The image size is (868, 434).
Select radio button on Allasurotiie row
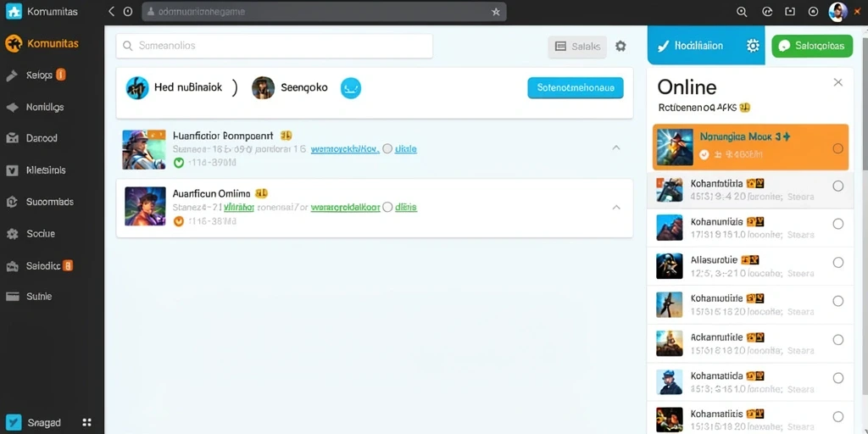[837, 263]
